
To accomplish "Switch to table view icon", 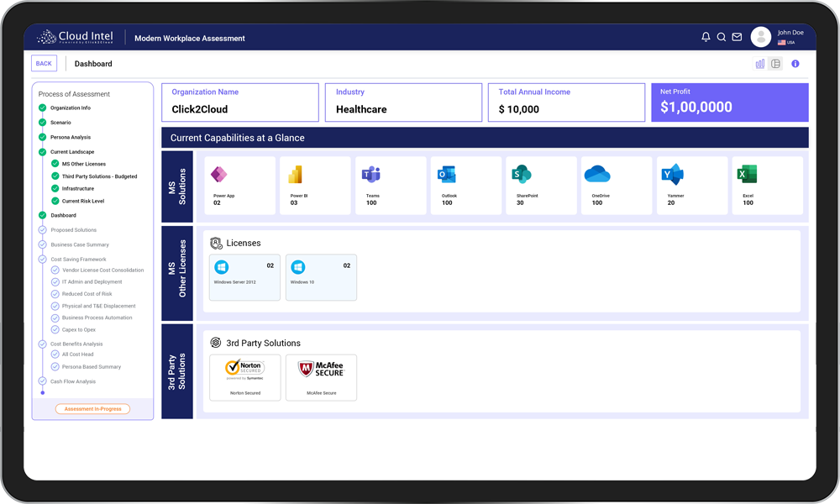I will coord(775,64).
